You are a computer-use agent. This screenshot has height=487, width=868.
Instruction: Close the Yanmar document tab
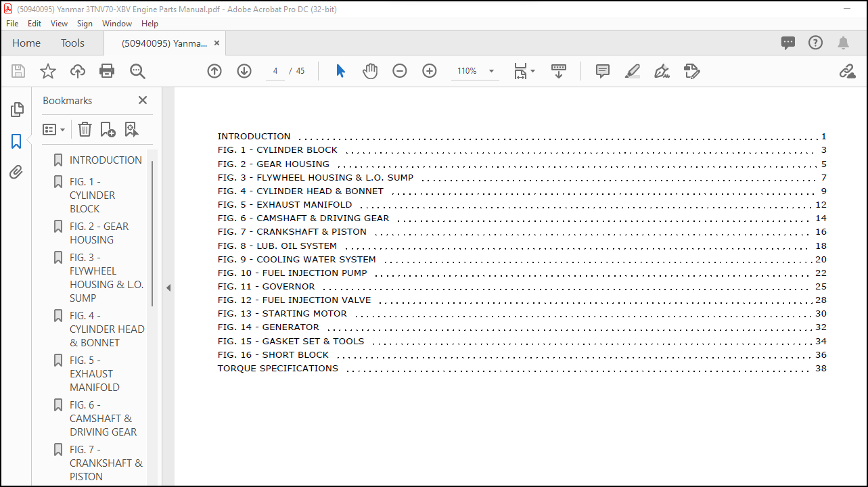(x=216, y=43)
